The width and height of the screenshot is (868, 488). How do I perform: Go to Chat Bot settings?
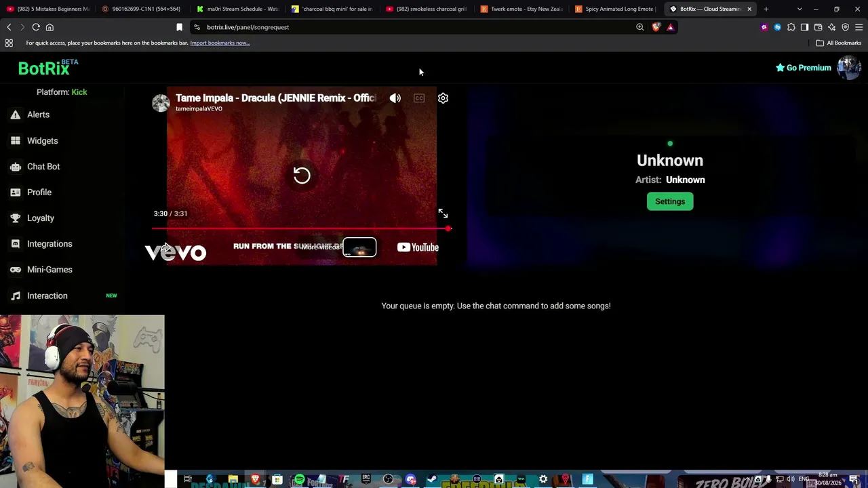coord(43,167)
